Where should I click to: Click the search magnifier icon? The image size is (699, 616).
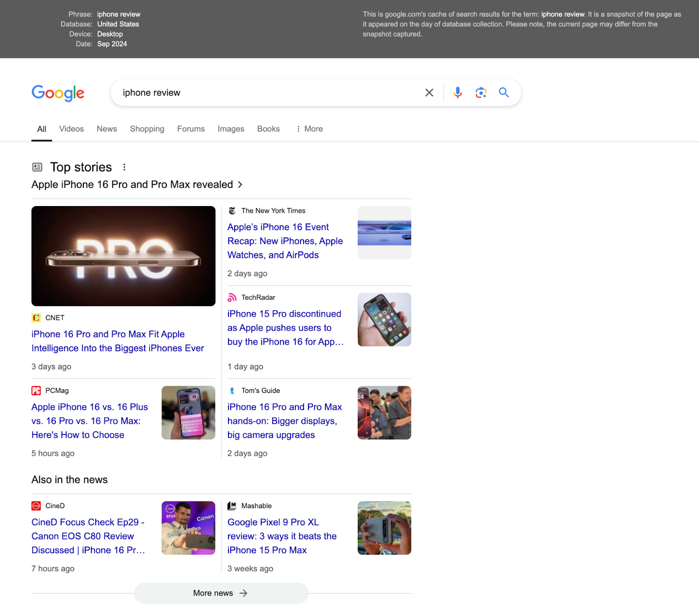point(503,92)
